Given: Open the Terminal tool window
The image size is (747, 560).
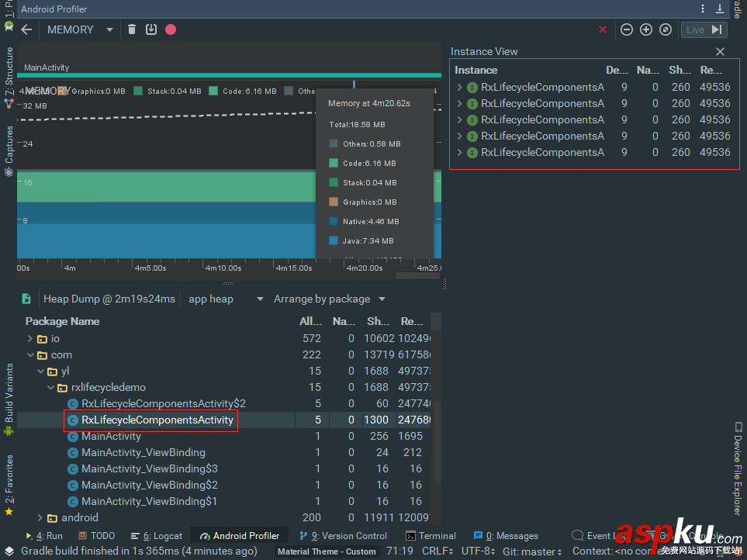Looking at the screenshot, I should [431, 535].
